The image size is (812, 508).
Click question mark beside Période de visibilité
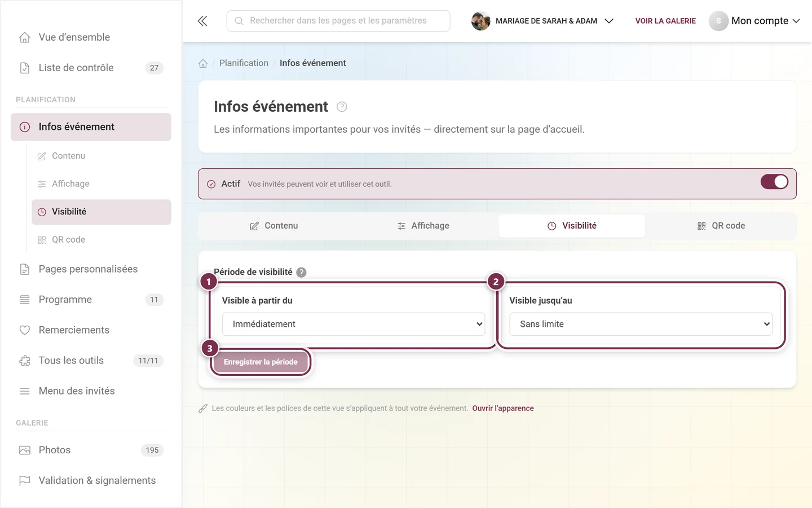tap(302, 272)
